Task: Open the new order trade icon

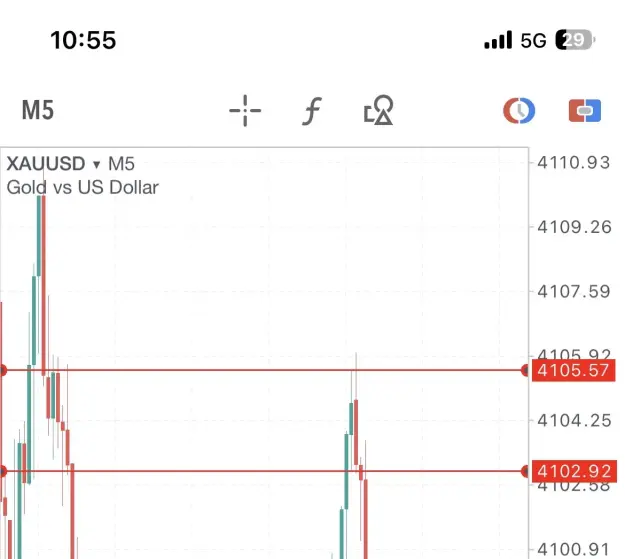Action: [x=585, y=110]
